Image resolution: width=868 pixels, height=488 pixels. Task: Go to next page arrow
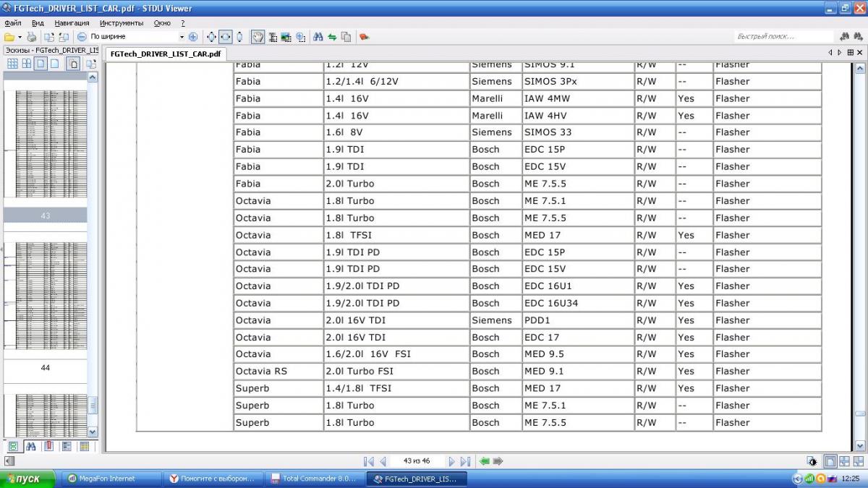click(x=452, y=461)
